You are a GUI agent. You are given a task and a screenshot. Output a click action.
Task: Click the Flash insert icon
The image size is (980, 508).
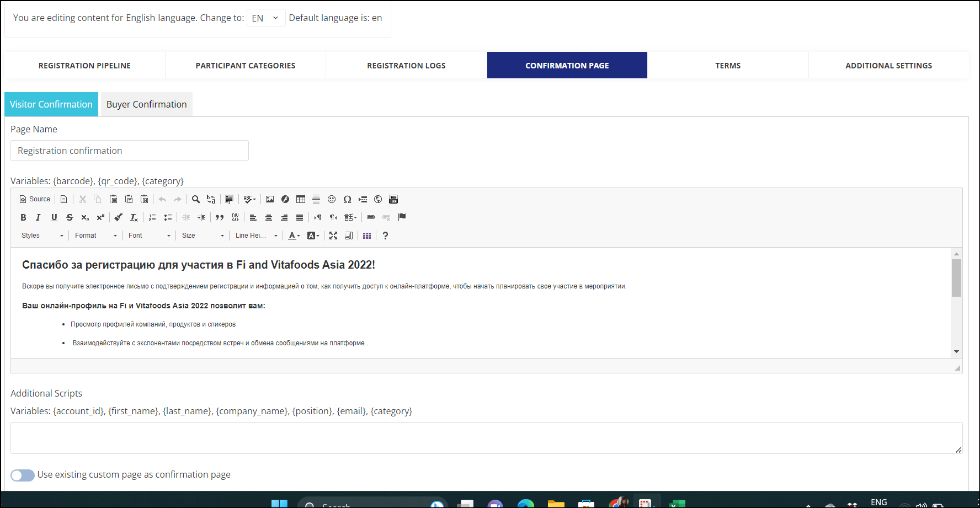pos(285,199)
